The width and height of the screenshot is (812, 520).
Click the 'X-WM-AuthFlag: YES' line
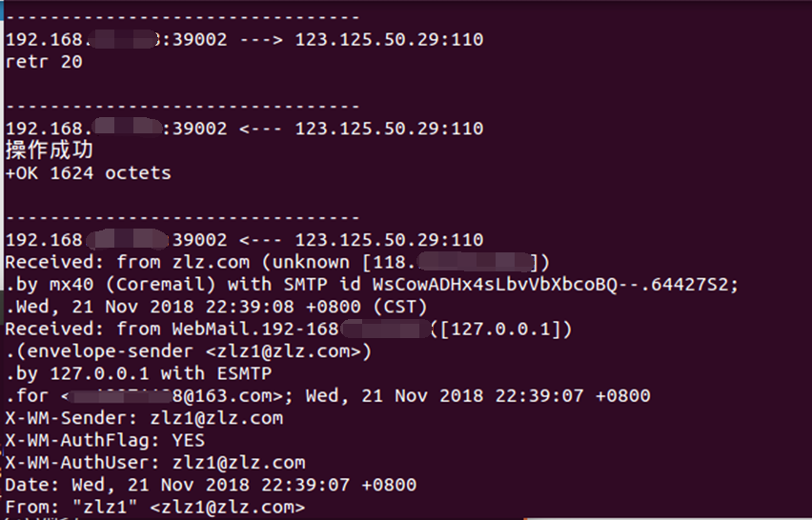(105, 440)
